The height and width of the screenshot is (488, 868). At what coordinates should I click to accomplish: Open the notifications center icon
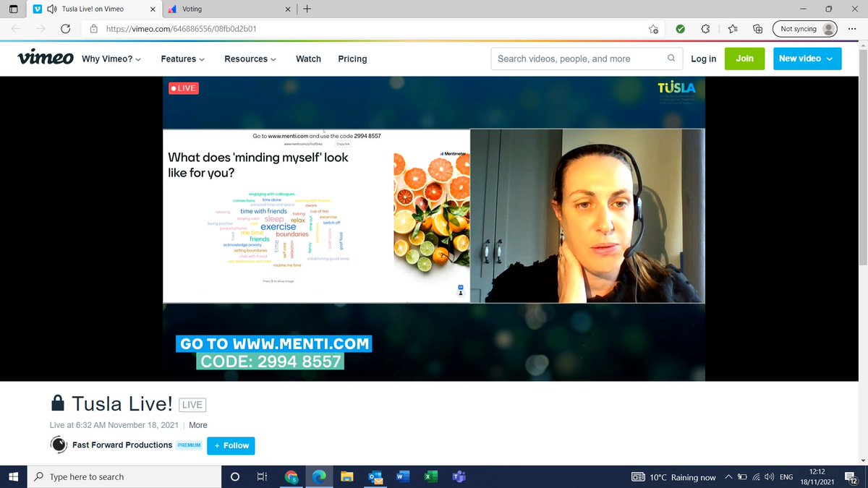[851, 477]
